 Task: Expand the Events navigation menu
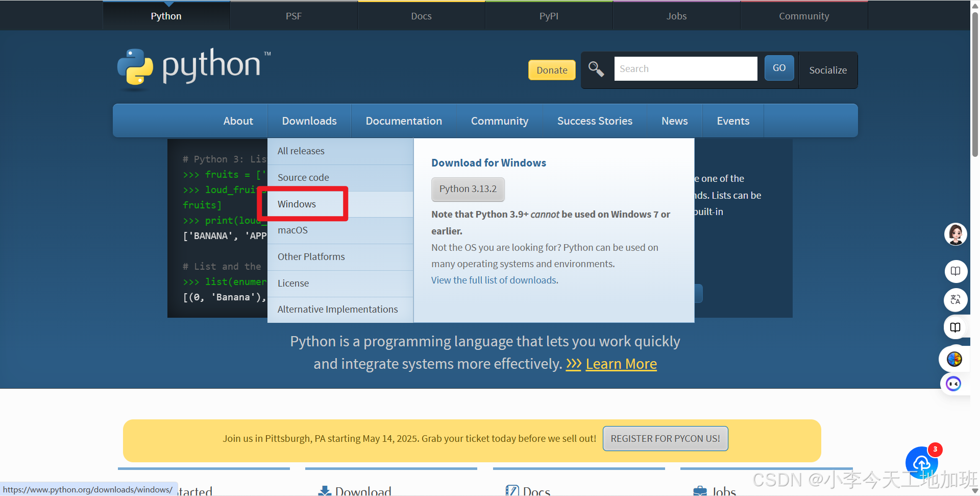tap(733, 121)
